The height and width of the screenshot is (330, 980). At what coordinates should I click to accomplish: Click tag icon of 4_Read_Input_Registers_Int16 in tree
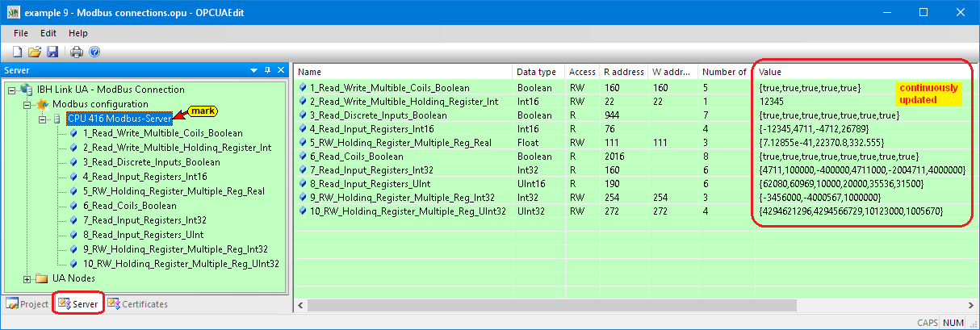(73, 177)
